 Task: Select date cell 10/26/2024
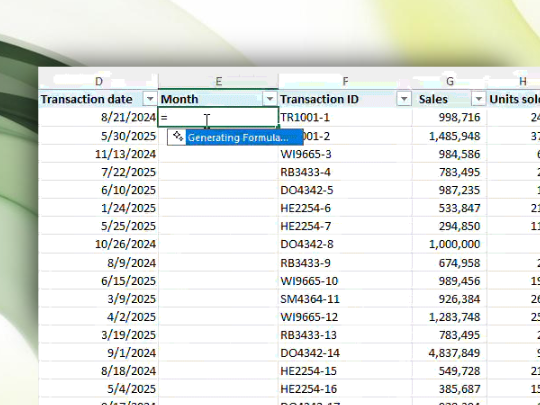98,244
